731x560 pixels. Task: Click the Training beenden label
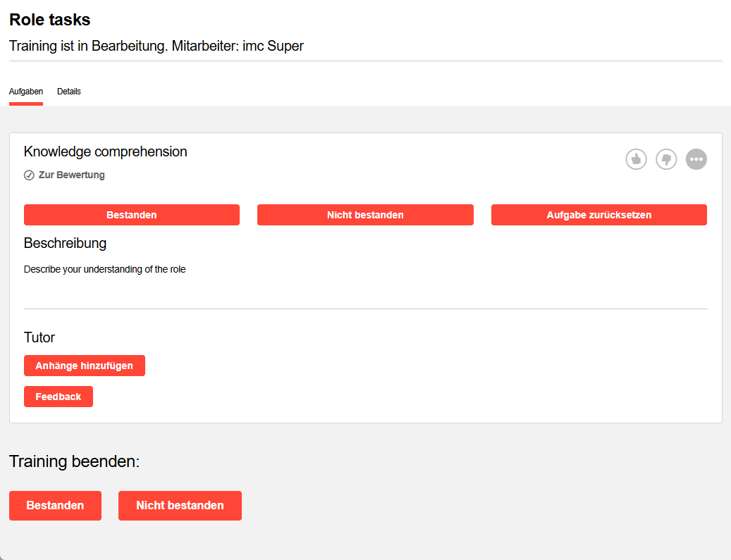[75, 462]
